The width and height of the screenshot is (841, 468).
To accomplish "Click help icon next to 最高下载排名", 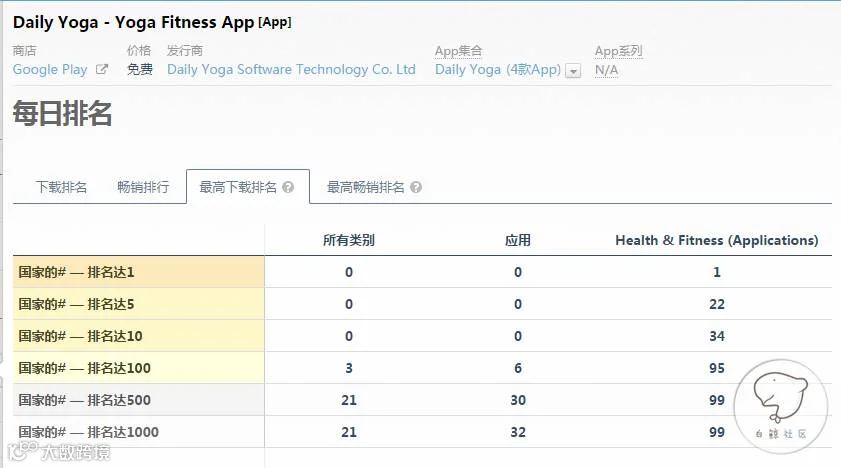I will point(288,187).
